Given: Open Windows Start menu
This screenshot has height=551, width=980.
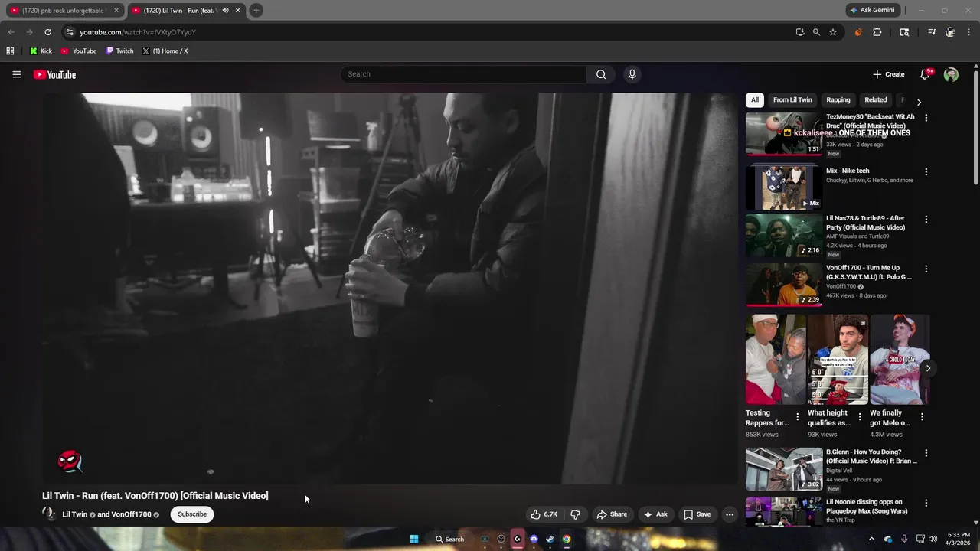Looking at the screenshot, I should coord(414,539).
